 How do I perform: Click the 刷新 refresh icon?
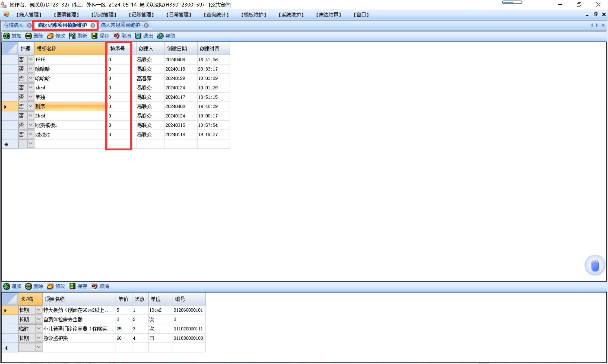coord(72,36)
